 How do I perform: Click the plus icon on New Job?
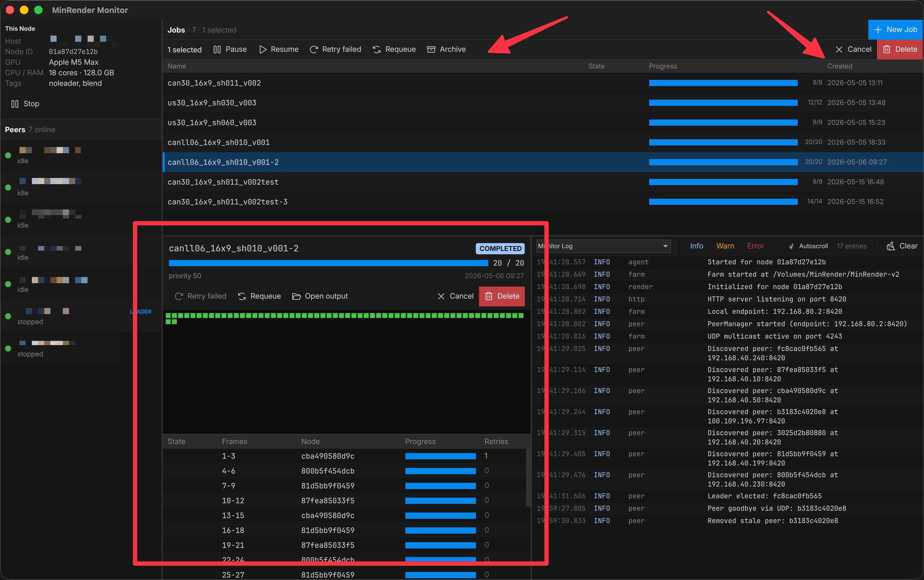pyautogui.click(x=878, y=29)
